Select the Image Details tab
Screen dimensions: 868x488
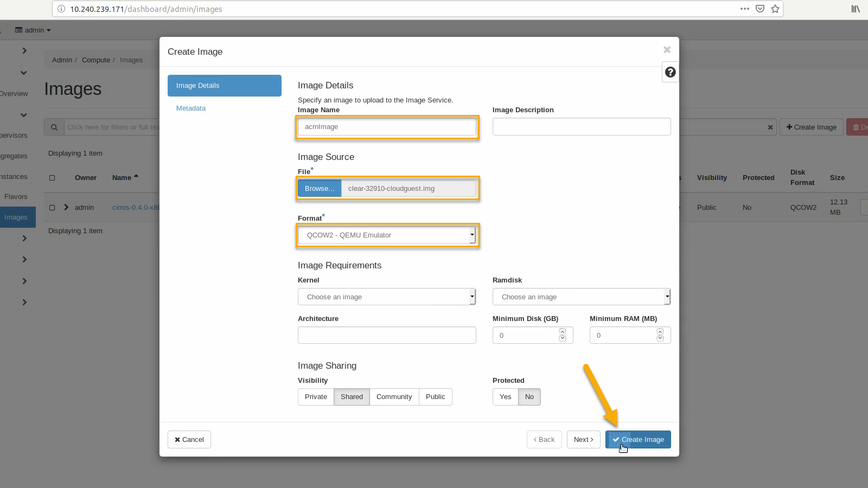tap(224, 86)
